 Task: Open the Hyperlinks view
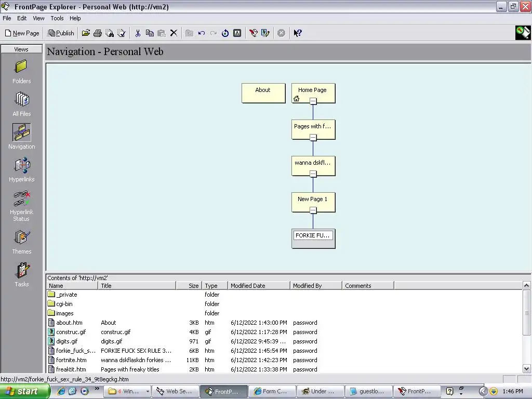21,169
